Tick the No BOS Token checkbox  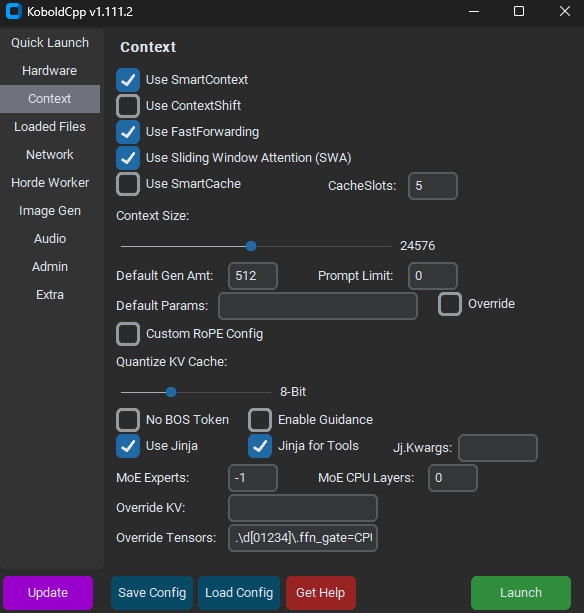(x=128, y=420)
